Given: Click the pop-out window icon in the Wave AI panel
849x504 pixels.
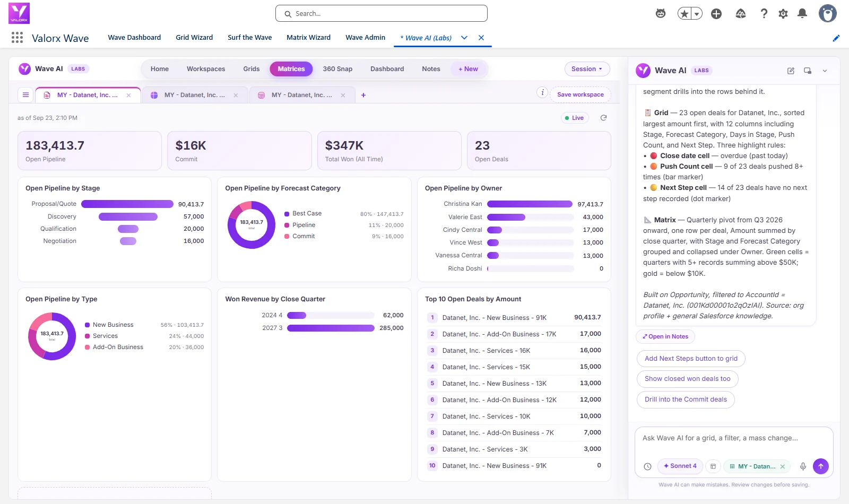Looking at the screenshot, I should pos(808,71).
